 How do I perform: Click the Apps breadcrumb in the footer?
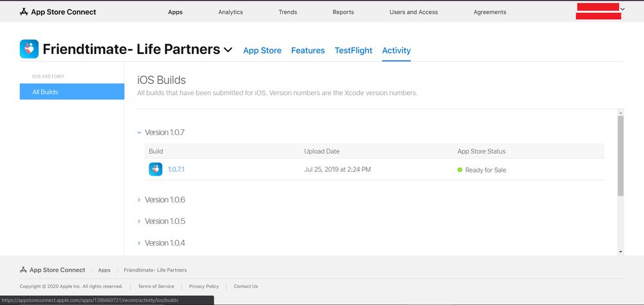(x=104, y=270)
